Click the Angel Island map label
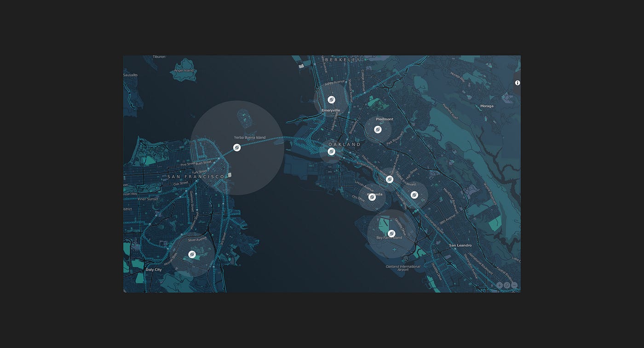Image resolution: width=644 pixels, height=348 pixels. [x=184, y=71]
